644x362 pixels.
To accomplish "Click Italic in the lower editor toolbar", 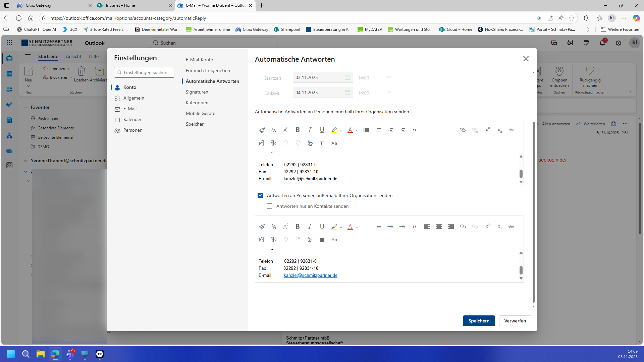I will point(310,227).
